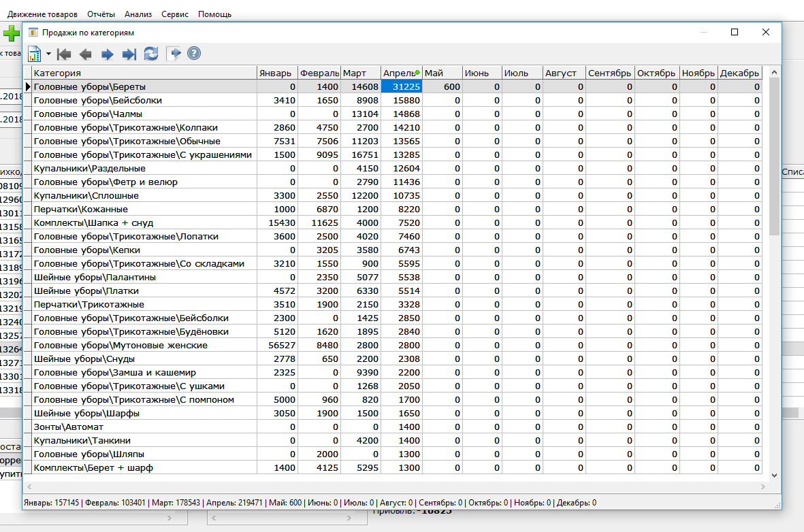804x532 pixels.
Task: Click the green plus icon in main window
Action: (12, 34)
